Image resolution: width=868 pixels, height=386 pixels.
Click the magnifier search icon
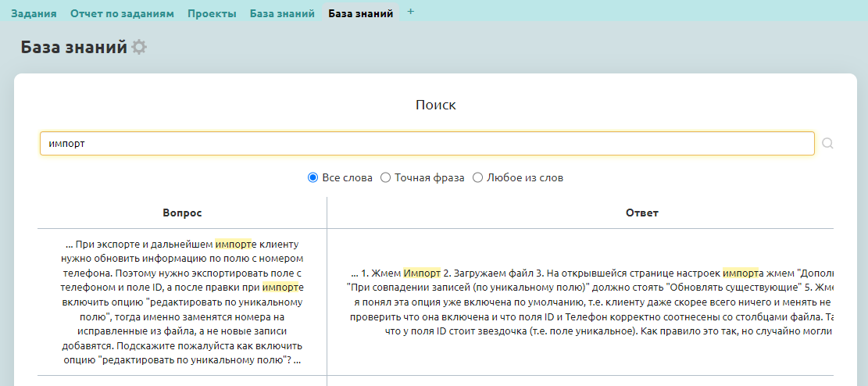[x=828, y=144]
